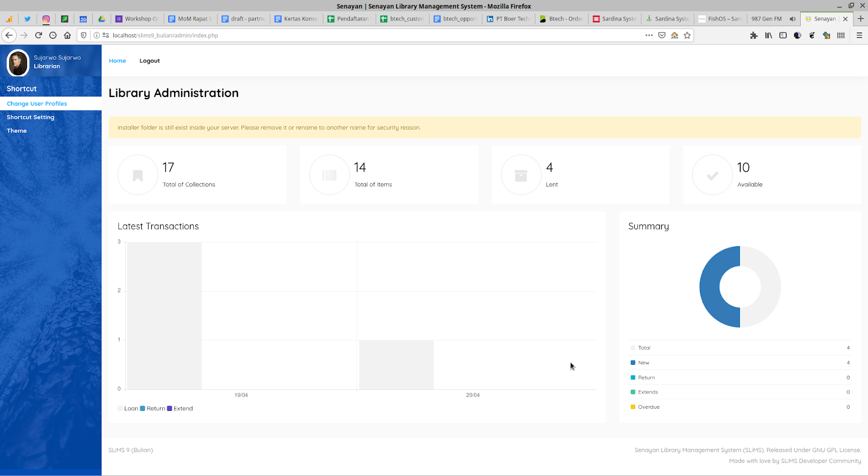Click the house extension icon in address bar
The width and height of the screenshot is (868, 476).
pos(674,35)
